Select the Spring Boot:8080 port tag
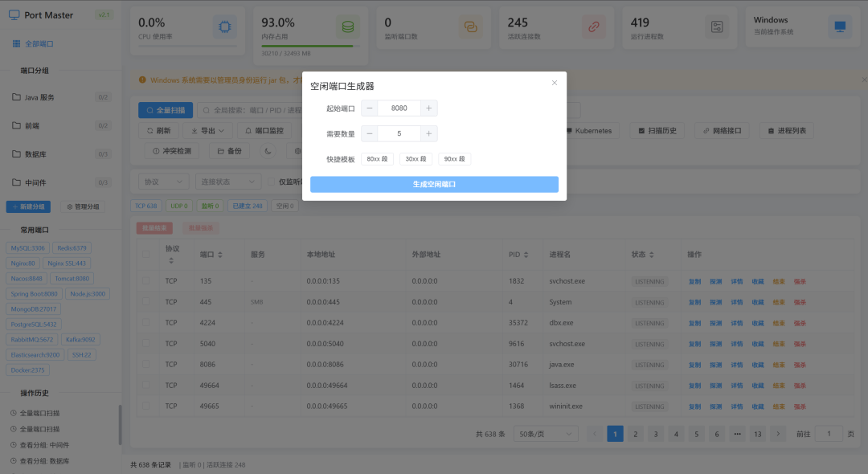Screen dimensions: 868x474 coord(35,294)
